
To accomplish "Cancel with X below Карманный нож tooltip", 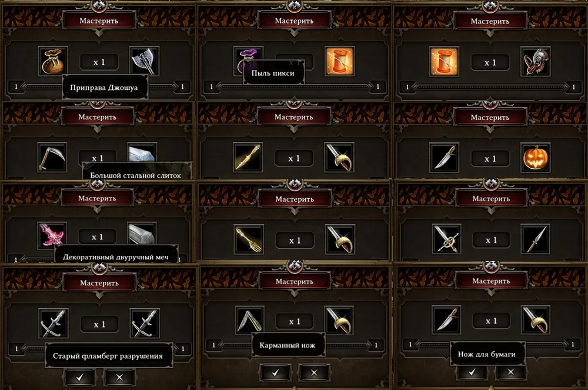I will coord(314,372).
